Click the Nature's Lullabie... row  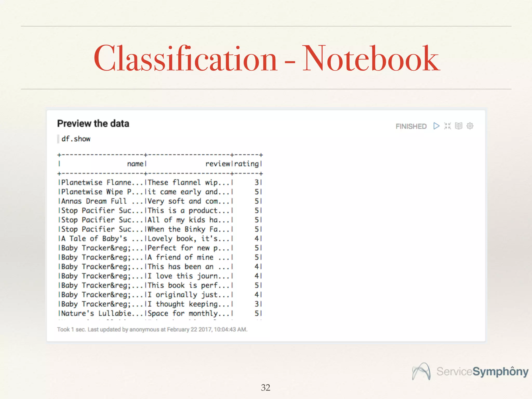(x=102, y=313)
